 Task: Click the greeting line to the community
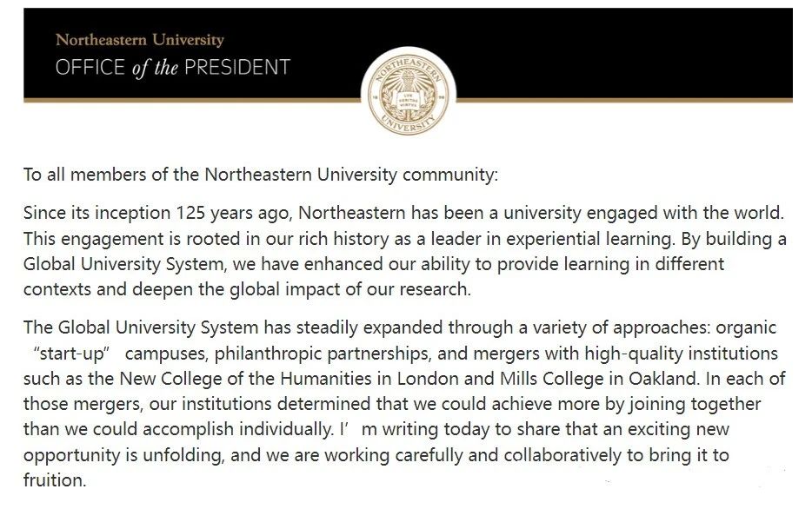[x=261, y=175]
